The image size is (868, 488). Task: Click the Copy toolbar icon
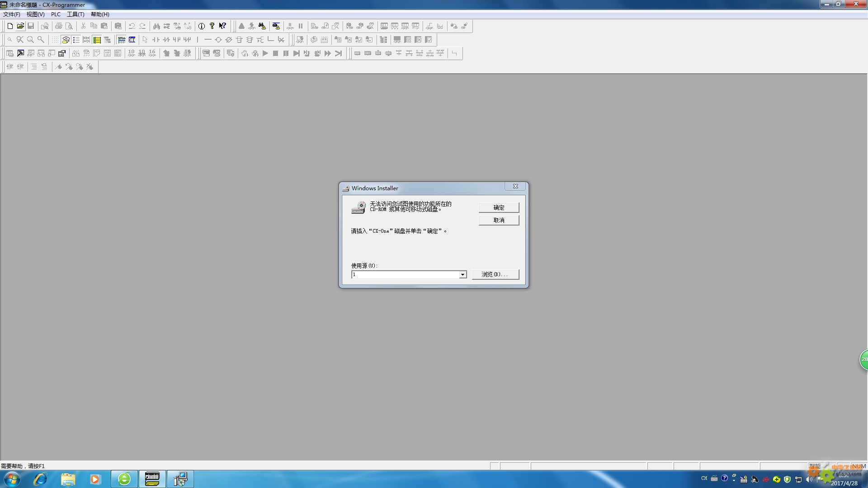point(94,26)
